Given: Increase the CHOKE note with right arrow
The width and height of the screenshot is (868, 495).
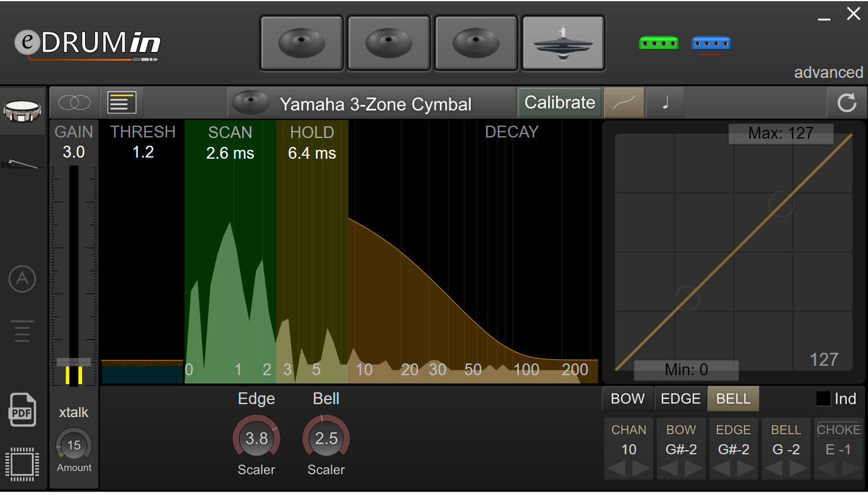Looking at the screenshot, I should coord(851,469).
